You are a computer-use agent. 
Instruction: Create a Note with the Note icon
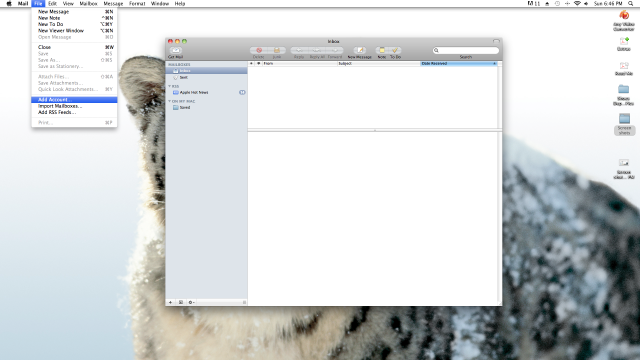382,50
